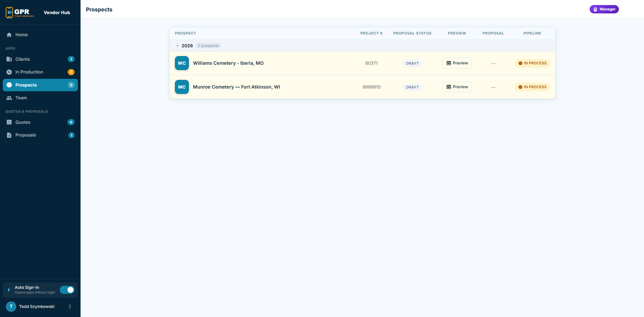Open the WC avatar for Williams Cemetery
The image size is (644, 317).
click(182, 63)
